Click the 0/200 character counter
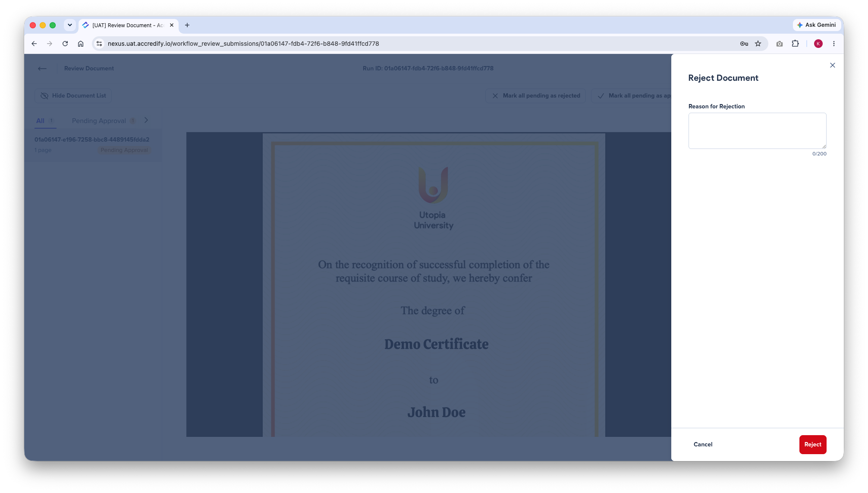This screenshot has width=868, height=493. (819, 154)
